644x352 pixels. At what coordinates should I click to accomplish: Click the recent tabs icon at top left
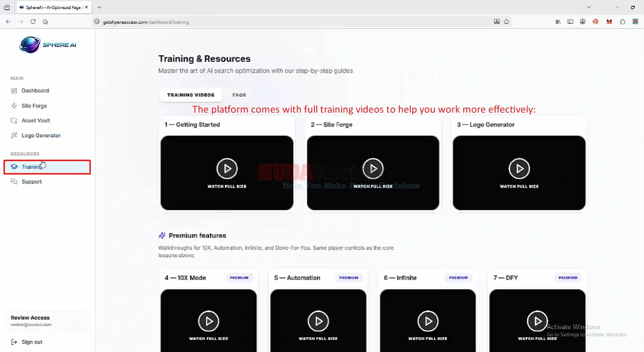(7, 7)
